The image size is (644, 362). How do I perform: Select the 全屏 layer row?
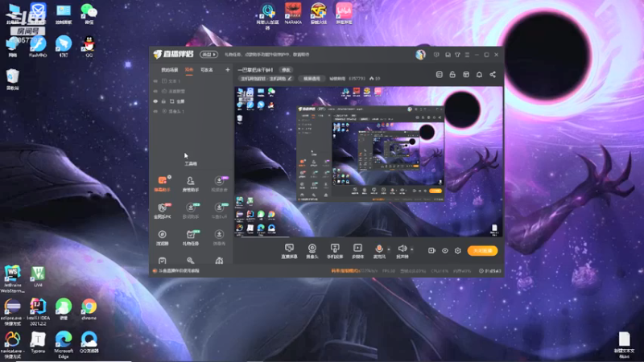pyautogui.click(x=192, y=101)
